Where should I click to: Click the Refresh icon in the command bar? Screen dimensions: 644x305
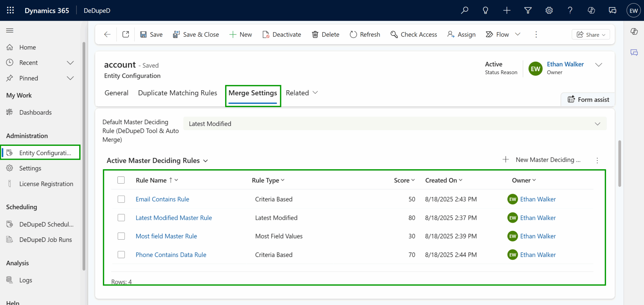click(365, 34)
